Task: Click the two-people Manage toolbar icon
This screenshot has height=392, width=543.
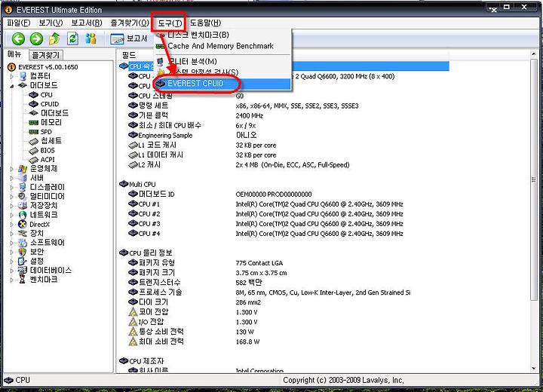Action: click(x=90, y=38)
